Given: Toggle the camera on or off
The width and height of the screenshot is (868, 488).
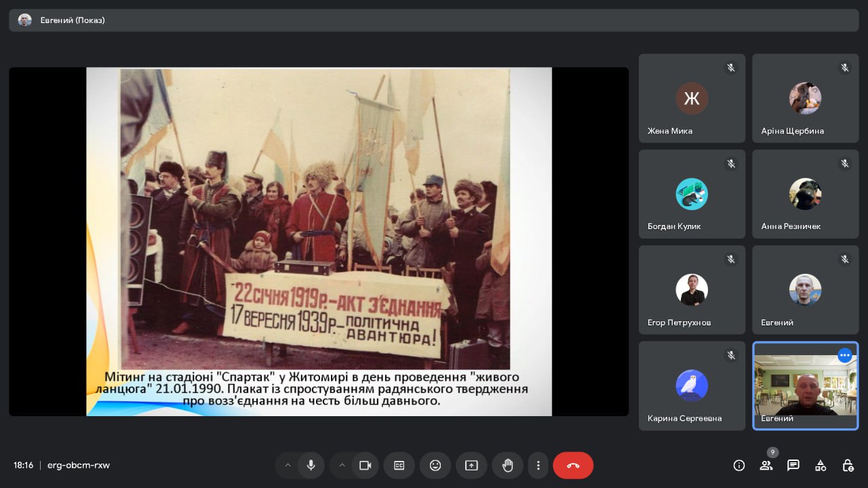Looking at the screenshot, I should [x=366, y=465].
